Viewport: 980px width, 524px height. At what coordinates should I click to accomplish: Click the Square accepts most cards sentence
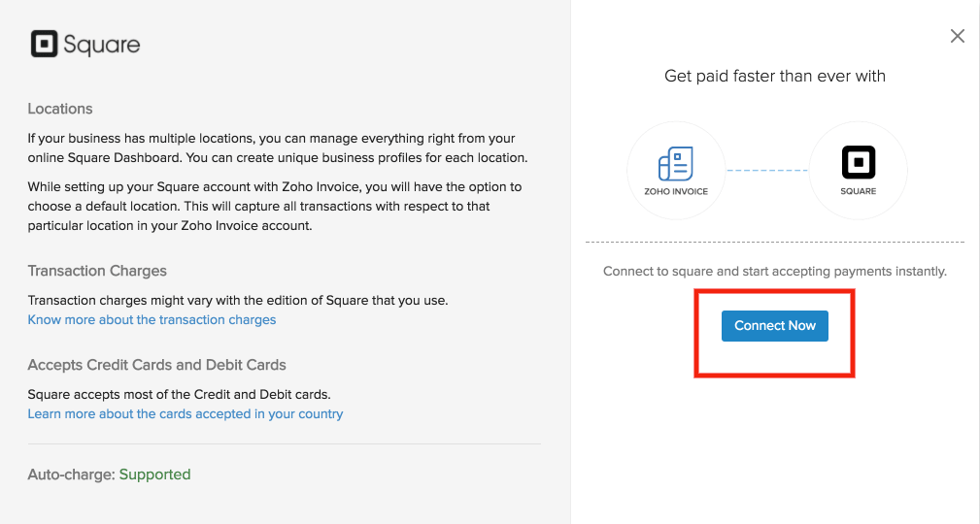pos(179,395)
